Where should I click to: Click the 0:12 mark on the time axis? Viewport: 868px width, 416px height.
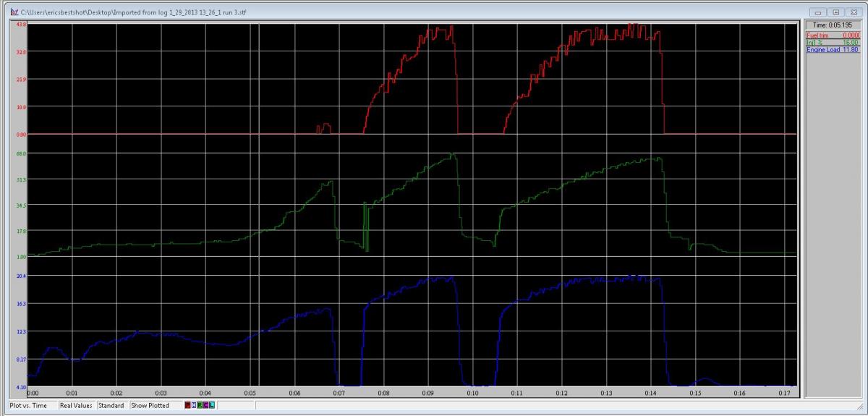pos(561,393)
